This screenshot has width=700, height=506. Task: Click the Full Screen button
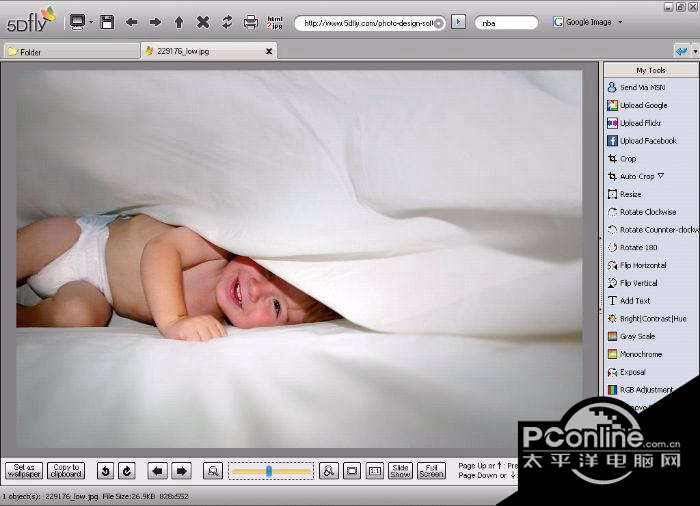click(x=431, y=471)
